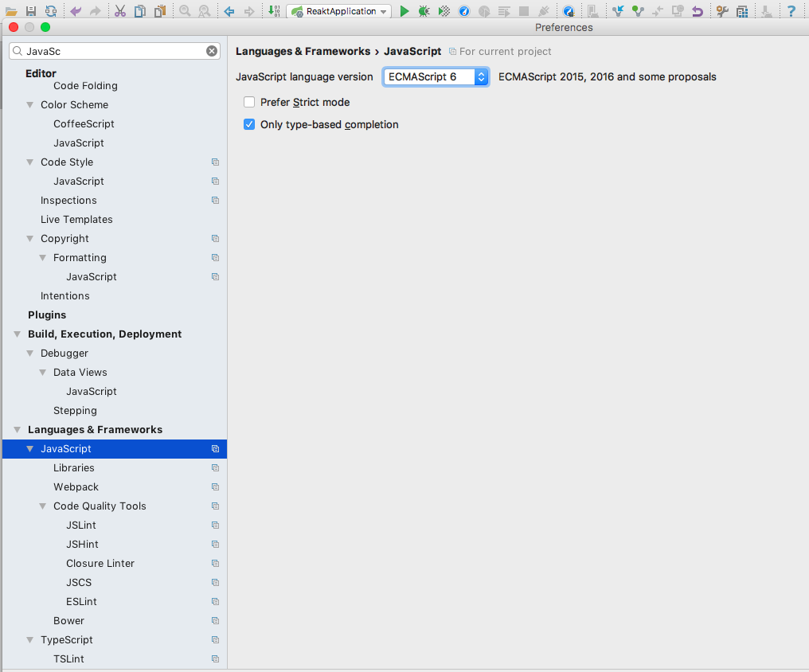Click the Paste clipboard icon
Viewport: 809px width, 672px height.
(160, 11)
